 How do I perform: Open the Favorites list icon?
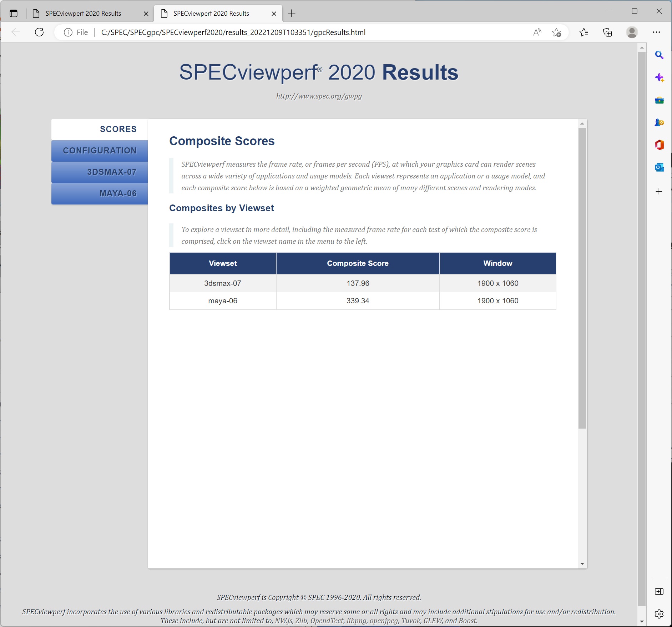[584, 32]
